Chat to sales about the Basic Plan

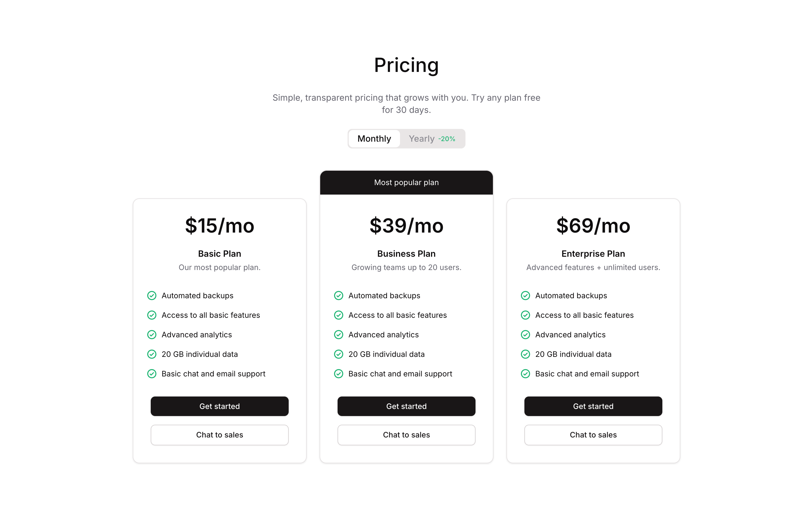219,435
